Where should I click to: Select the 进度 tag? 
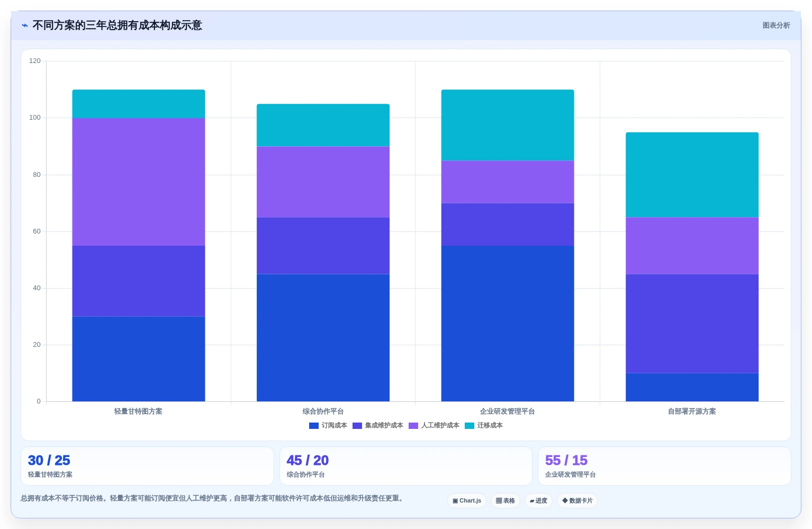point(538,501)
